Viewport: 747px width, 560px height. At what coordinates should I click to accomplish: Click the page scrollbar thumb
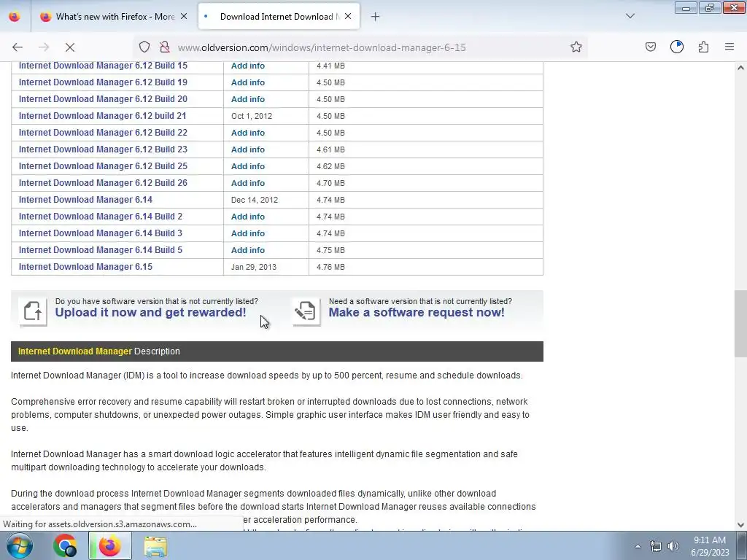pos(740,324)
